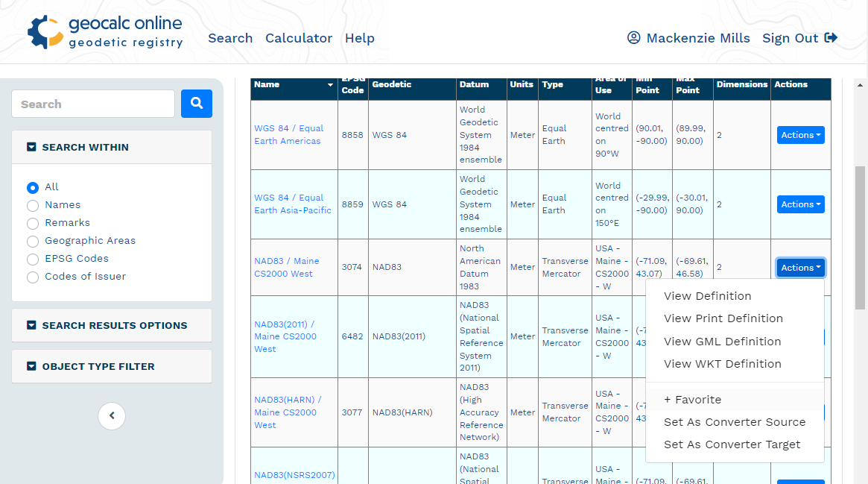Collapse the Search Within panel
This screenshot has height=484, width=868.
coord(112,148)
